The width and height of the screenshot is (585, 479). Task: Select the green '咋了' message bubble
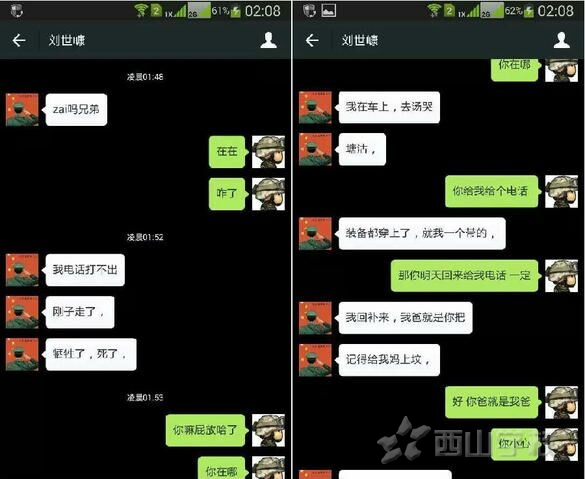click(228, 194)
